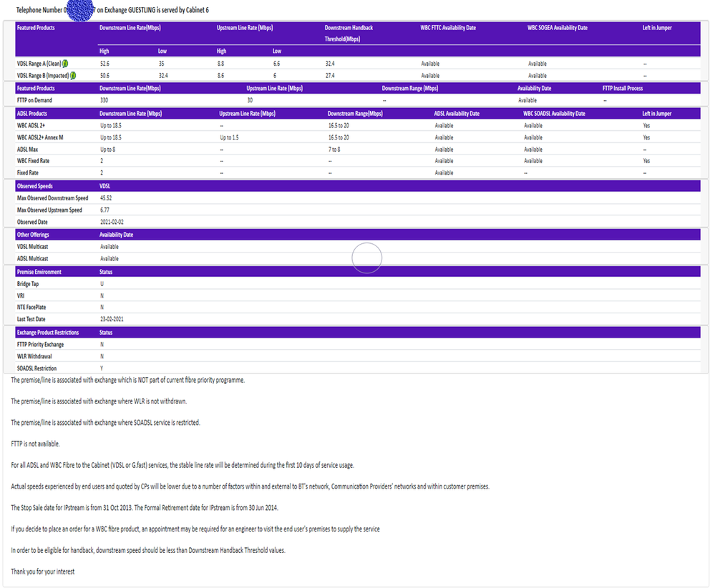Click the FTTP Priority Exchange row label

40,344
